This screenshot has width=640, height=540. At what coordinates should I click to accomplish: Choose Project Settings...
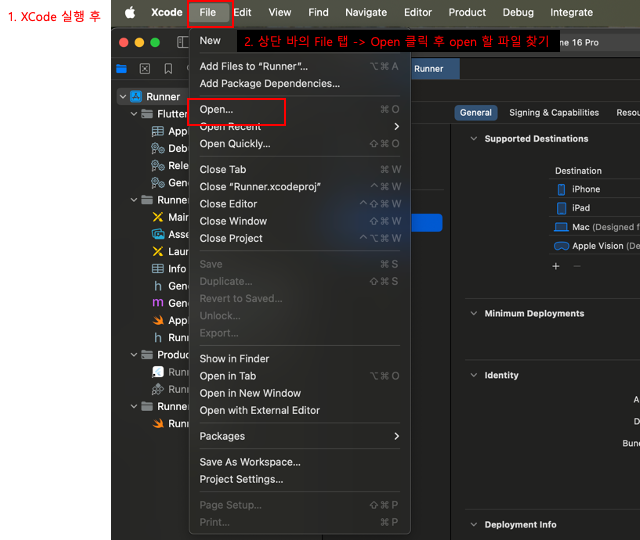point(299,479)
